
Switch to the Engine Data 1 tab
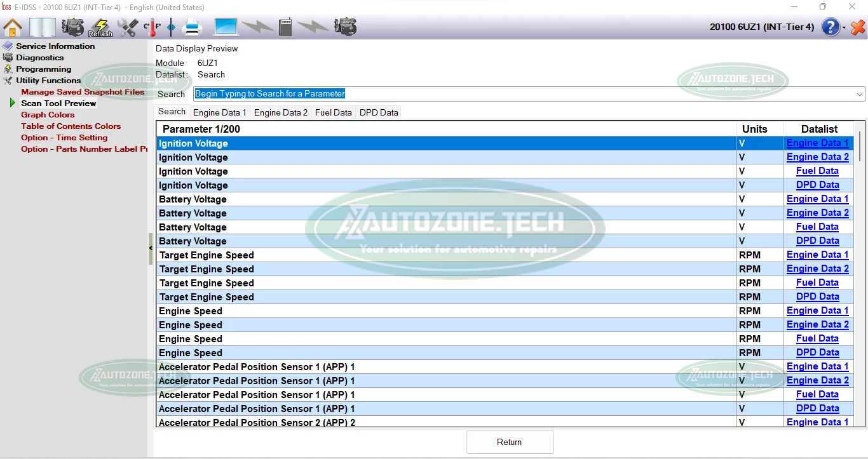pos(219,112)
